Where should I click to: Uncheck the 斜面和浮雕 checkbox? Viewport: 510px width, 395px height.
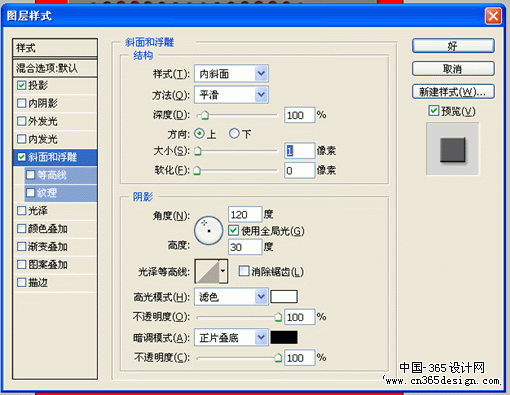point(21,157)
